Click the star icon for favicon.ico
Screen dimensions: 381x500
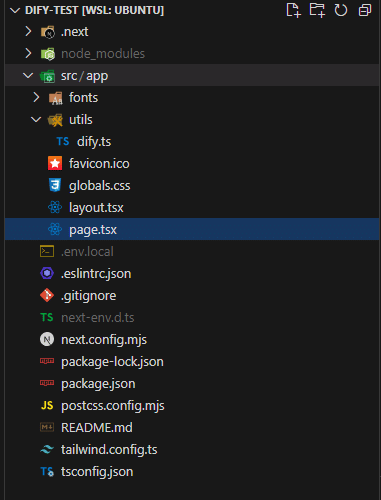(55, 163)
